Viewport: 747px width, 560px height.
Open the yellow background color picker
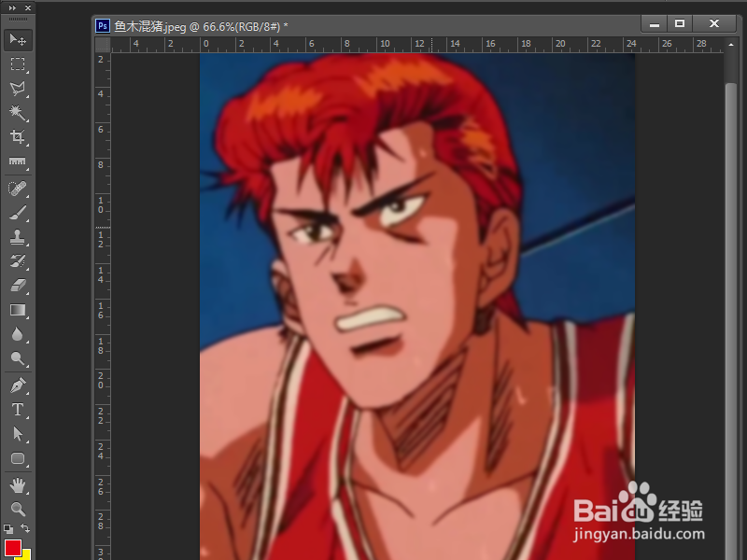(26, 555)
